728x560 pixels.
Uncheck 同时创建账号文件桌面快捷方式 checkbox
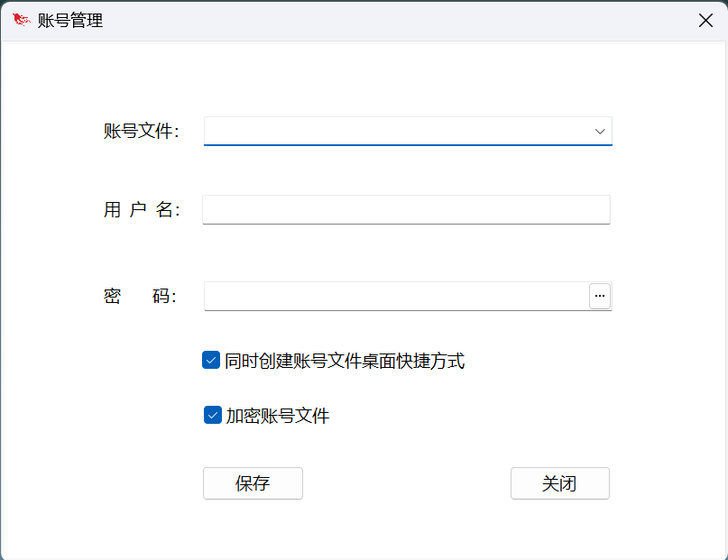[x=211, y=361]
